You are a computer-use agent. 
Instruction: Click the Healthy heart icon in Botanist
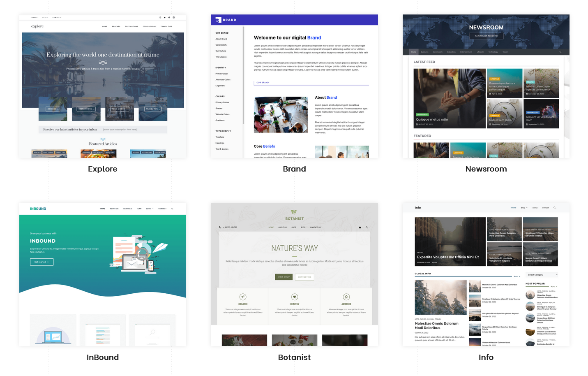pos(295,297)
